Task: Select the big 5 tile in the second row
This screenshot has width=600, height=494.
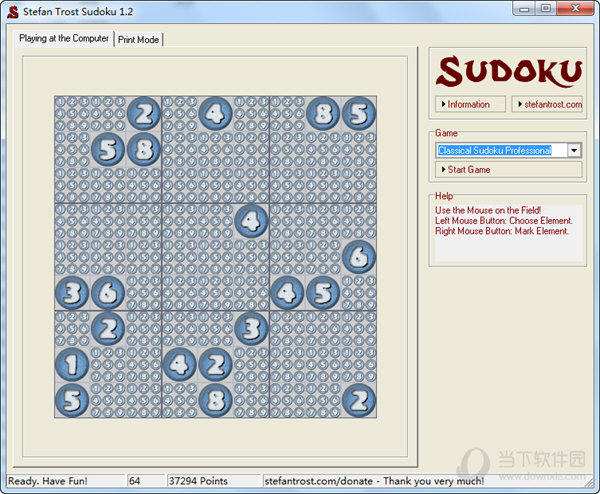Action: coord(108,150)
